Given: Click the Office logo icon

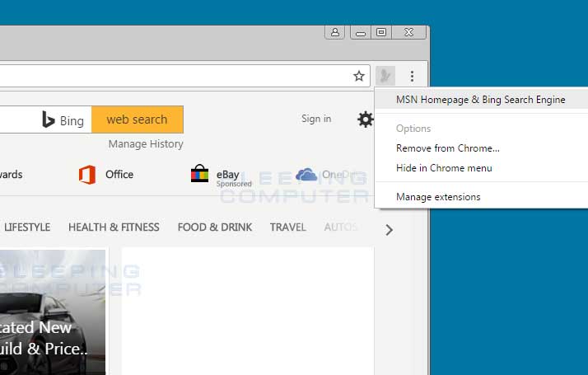Looking at the screenshot, I should coord(87,175).
